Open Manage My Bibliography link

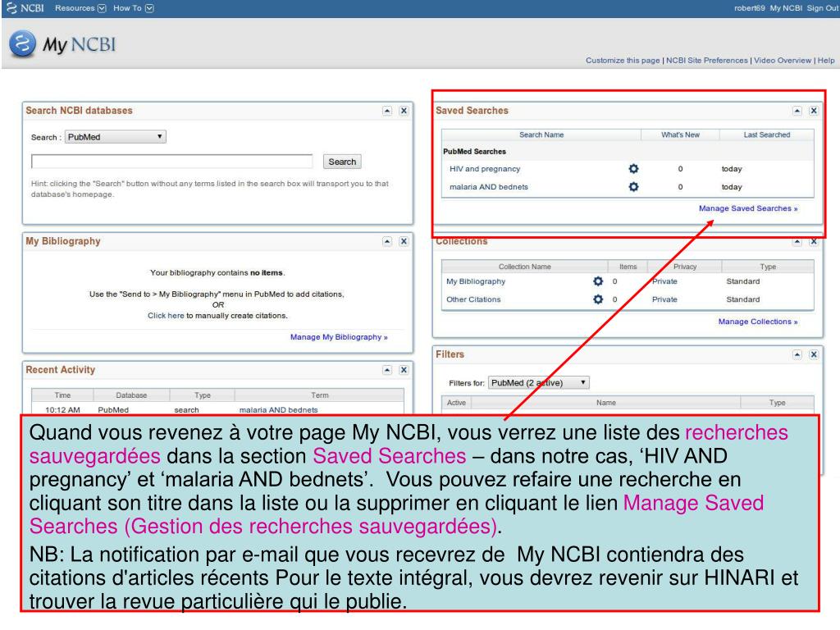tap(339, 337)
